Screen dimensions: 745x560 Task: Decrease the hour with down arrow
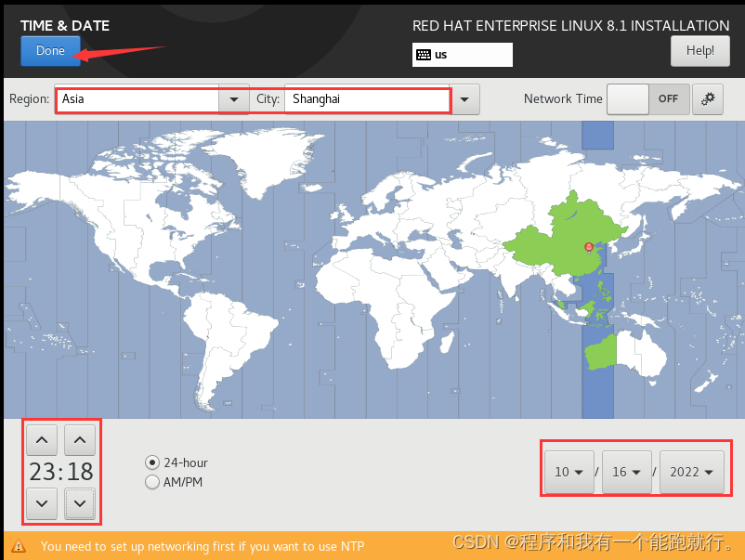[42, 503]
